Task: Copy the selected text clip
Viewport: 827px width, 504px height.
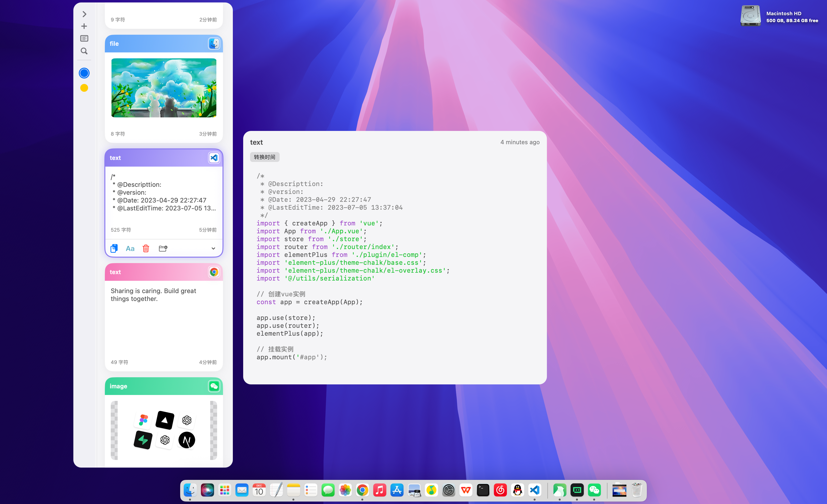Action: pos(114,248)
